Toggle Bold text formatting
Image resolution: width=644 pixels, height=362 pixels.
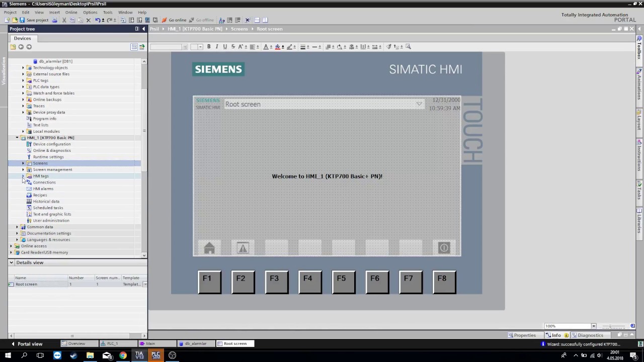209,47
